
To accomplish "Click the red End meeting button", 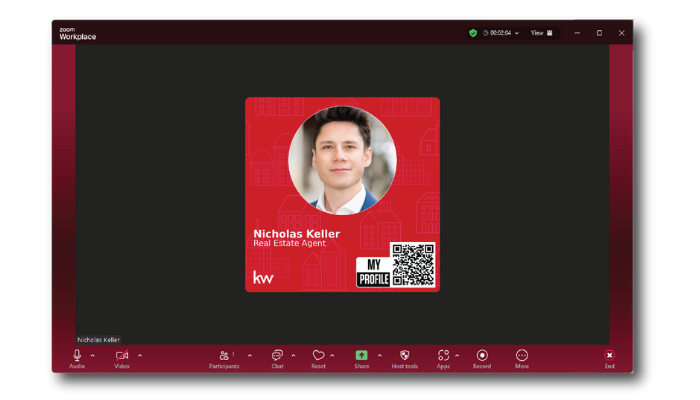I will pyautogui.click(x=609, y=359).
